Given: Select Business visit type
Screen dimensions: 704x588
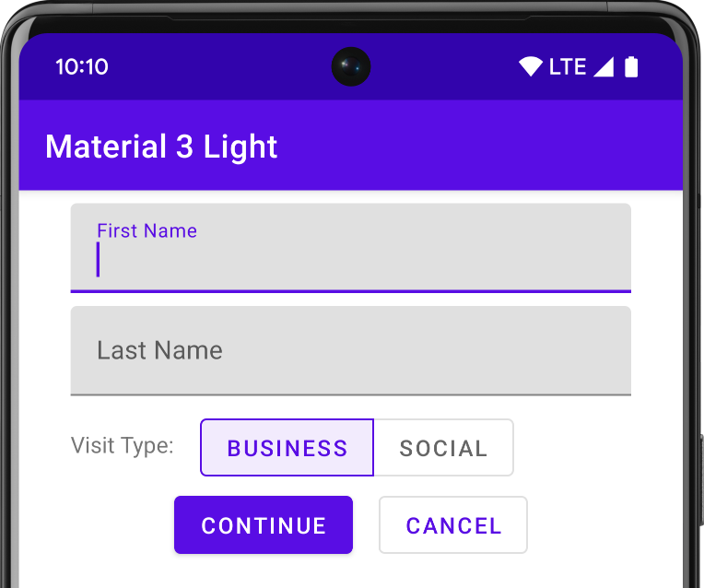Looking at the screenshot, I should point(287,448).
